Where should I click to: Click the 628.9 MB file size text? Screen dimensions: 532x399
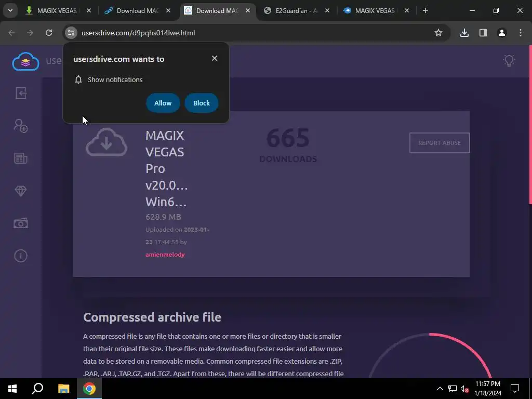[x=163, y=217]
